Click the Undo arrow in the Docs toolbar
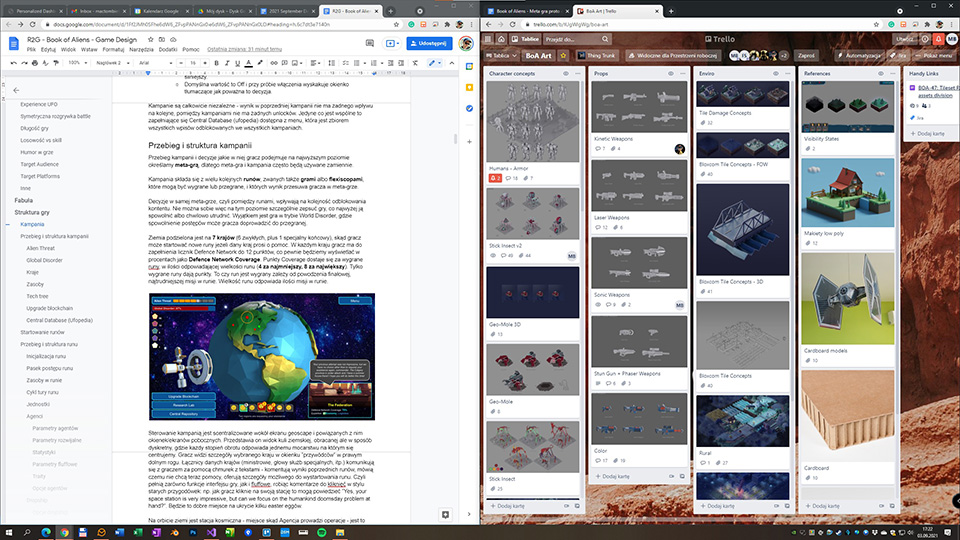 point(13,63)
